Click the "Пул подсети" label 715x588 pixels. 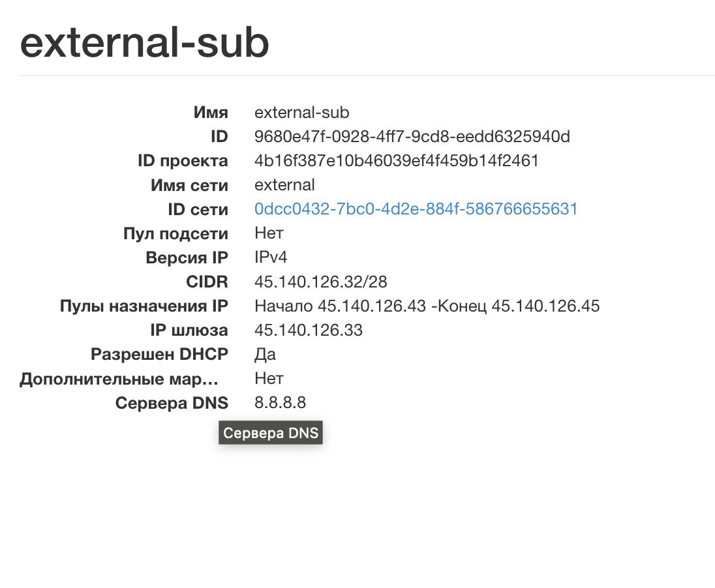(x=175, y=233)
